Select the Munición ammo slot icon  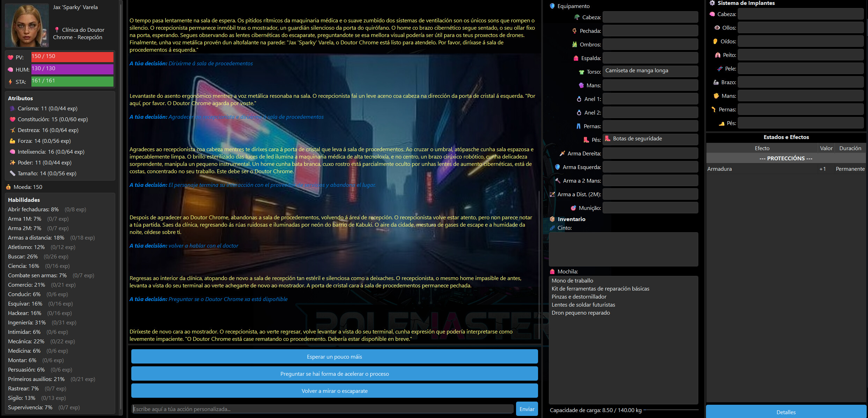tap(573, 208)
